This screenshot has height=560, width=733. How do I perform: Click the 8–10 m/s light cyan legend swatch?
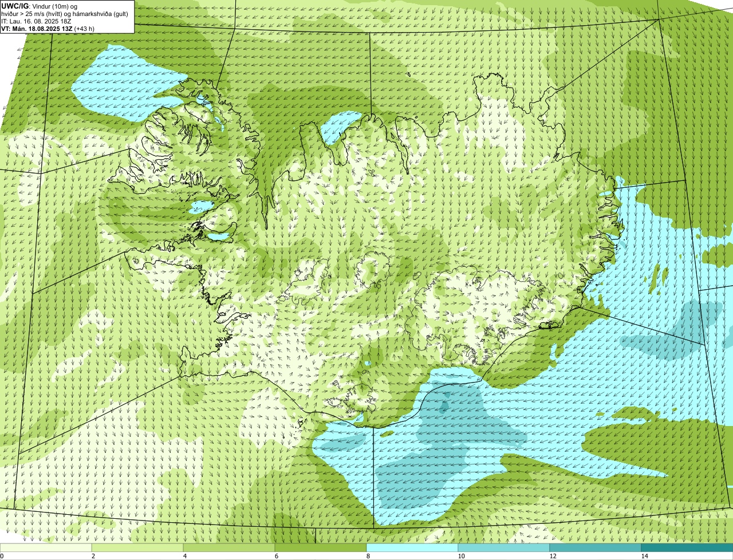click(x=412, y=547)
